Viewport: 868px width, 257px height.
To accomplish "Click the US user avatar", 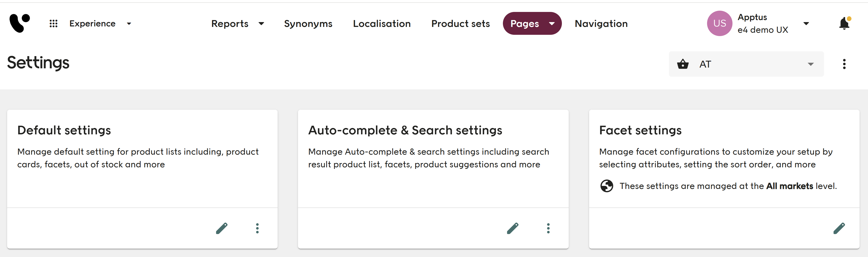I will pyautogui.click(x=720, y=23).
